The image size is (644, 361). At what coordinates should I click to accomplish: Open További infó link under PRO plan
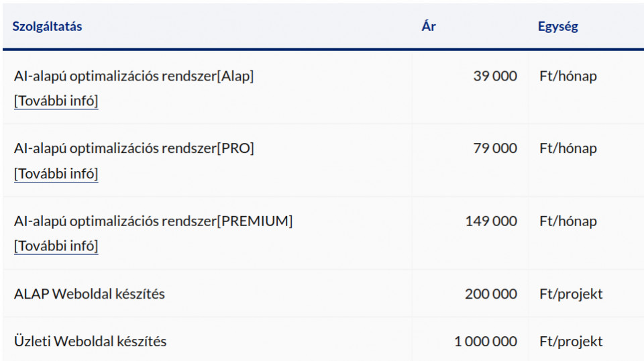click(x=56, y=174)
